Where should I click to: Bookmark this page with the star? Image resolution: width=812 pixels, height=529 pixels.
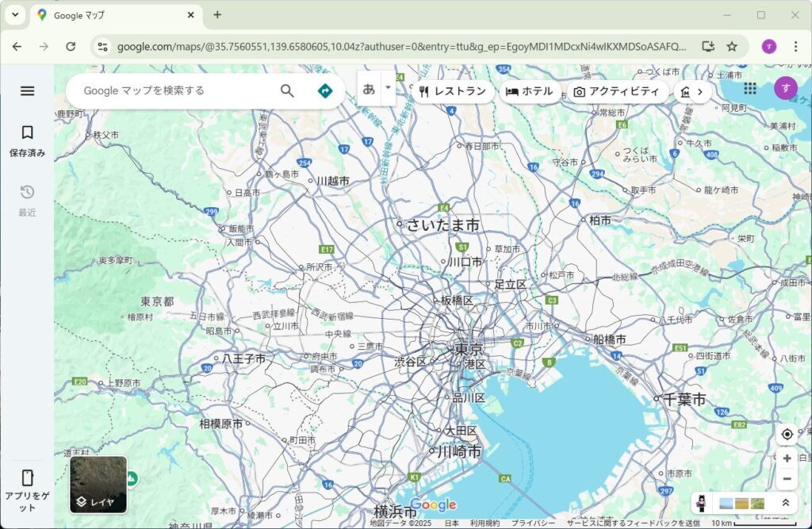(x=732, y=47)
